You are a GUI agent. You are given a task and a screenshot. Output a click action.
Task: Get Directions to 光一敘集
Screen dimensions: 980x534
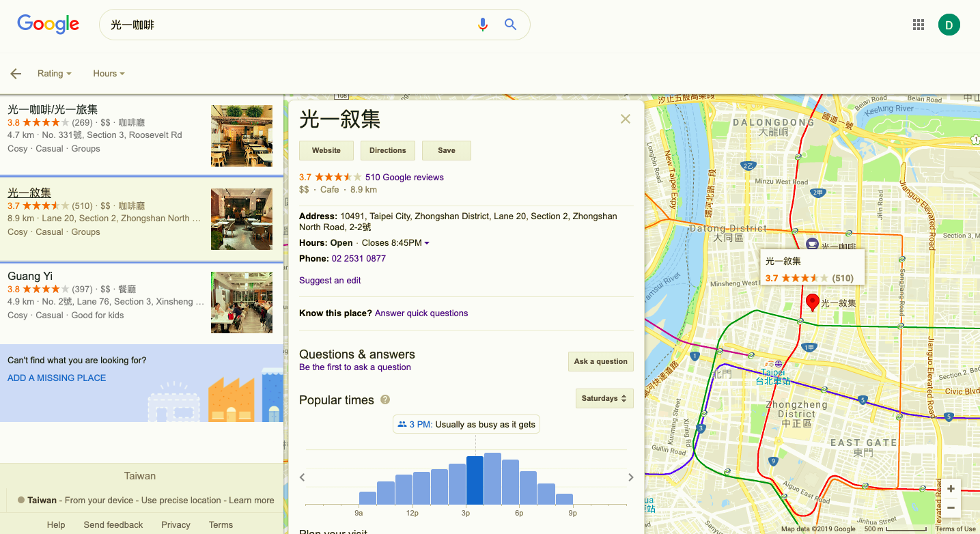pos(388,150)
